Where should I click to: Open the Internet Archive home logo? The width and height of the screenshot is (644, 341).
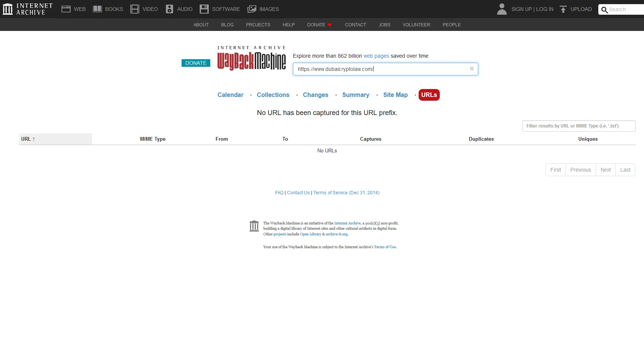(x=28, y=9)
